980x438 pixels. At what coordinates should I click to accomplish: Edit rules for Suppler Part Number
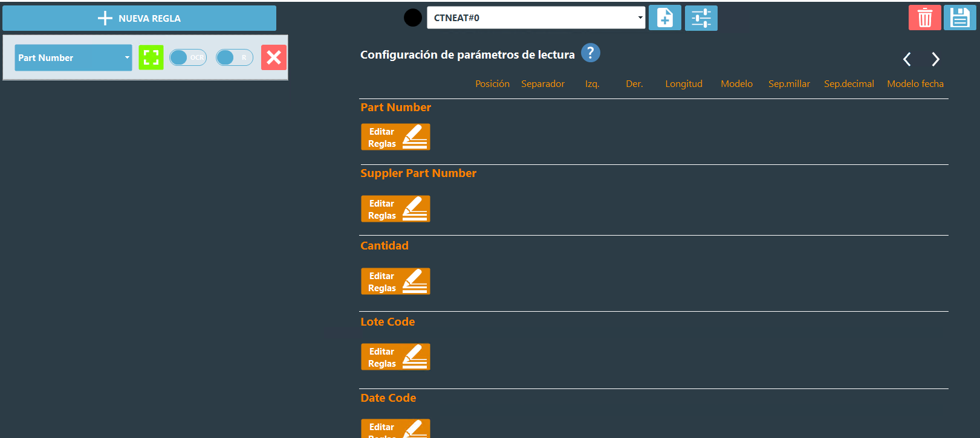[395, 209]
